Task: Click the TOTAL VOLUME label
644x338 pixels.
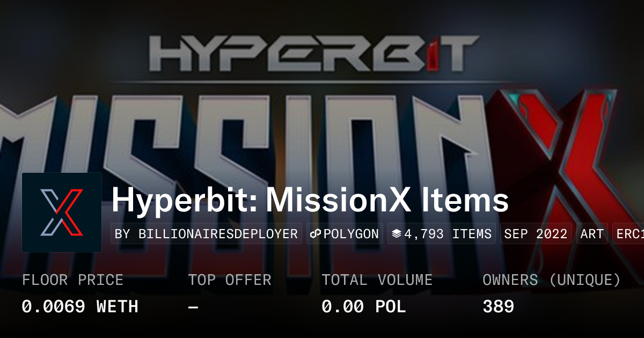Action: 377,280
